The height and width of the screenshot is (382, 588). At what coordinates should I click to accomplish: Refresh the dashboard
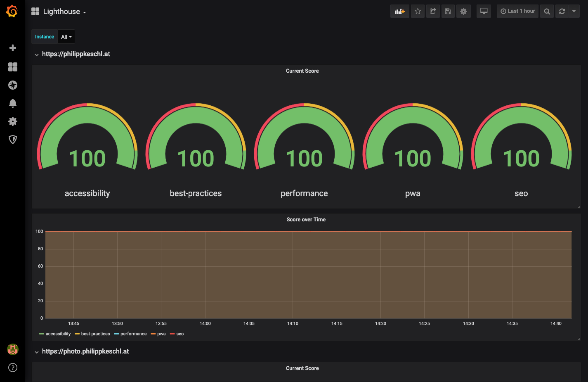[562, 11]
